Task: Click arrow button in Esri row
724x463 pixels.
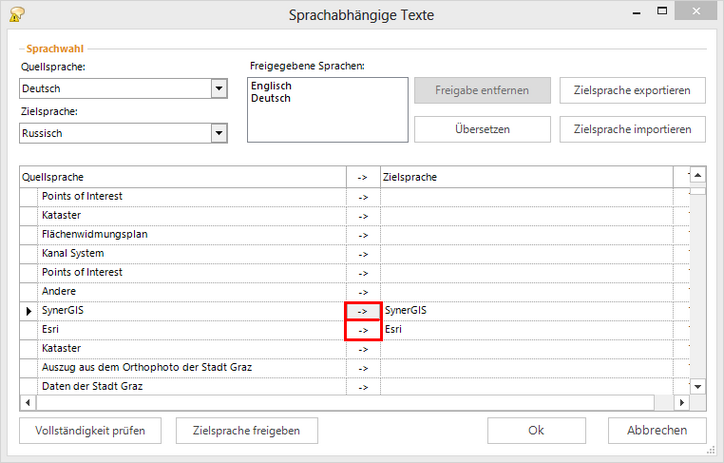Action: (x=362, y=330)
